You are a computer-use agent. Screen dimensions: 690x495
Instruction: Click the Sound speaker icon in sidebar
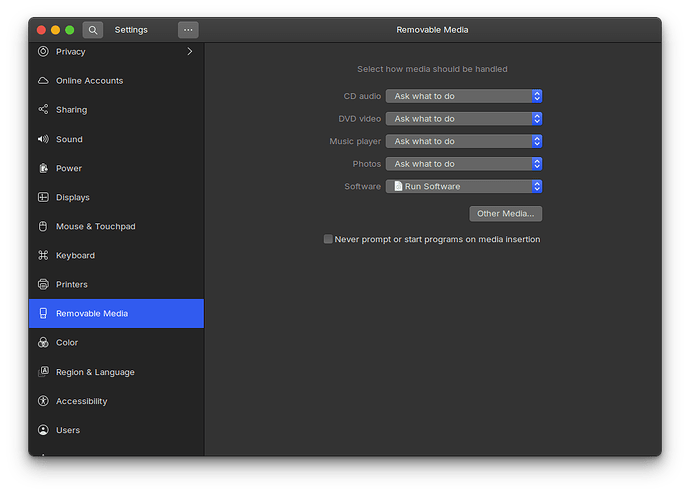point(43,139)
